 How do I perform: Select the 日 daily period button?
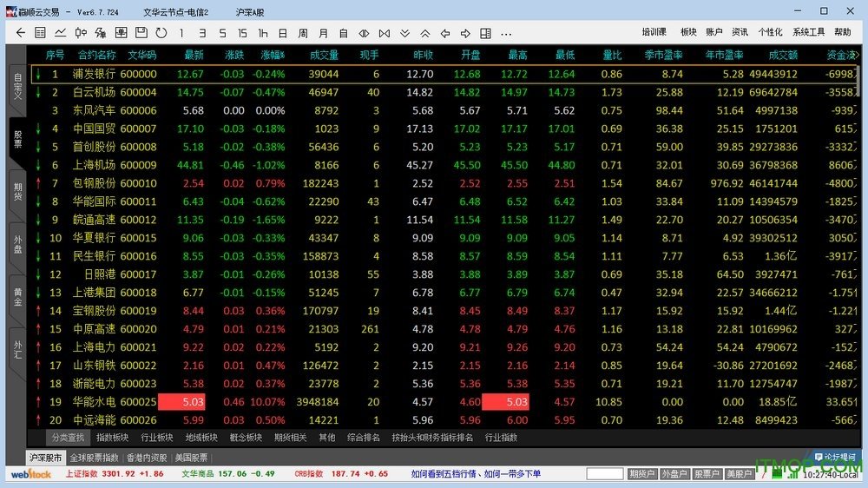click(283, 33)
